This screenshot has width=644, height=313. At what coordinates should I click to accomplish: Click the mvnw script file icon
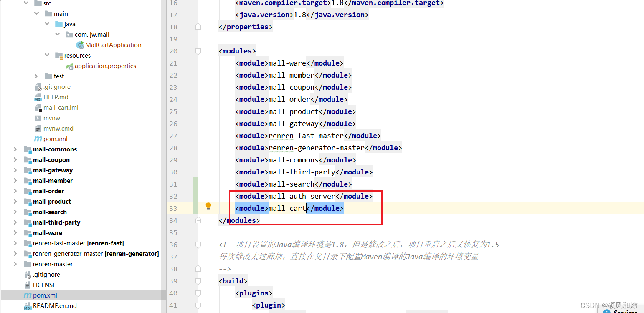pos(38,118)
